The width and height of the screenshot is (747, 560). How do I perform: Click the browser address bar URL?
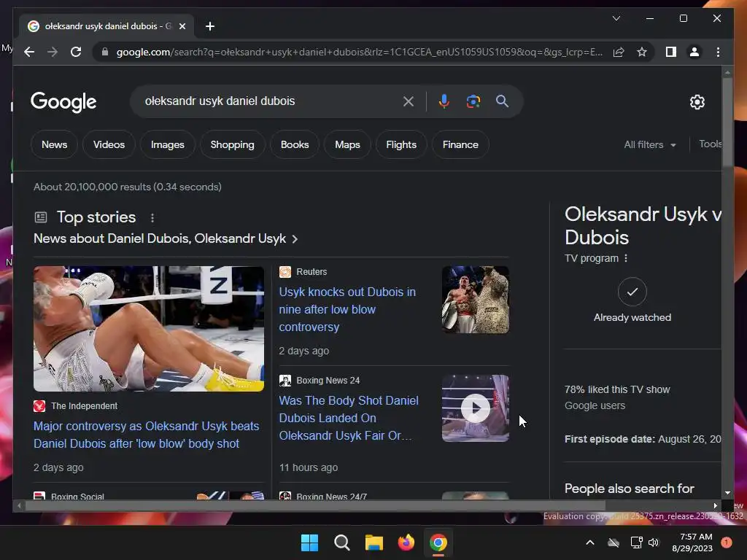[x=359, y=52]
